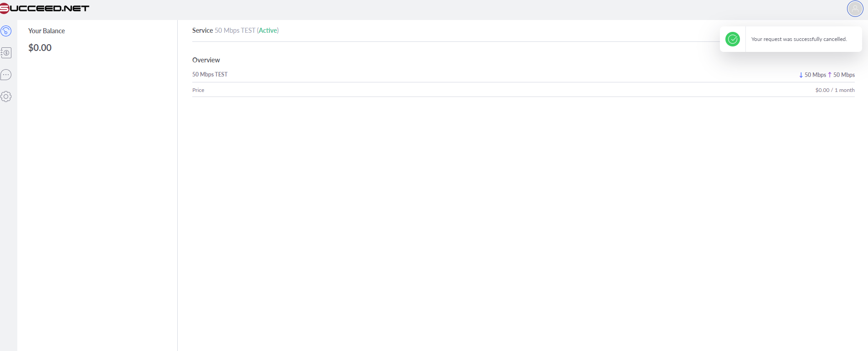The height and width of the screenshot is (351, 868).
Task: Open the user profile avatar menu
Action: (x=855, y=8)
